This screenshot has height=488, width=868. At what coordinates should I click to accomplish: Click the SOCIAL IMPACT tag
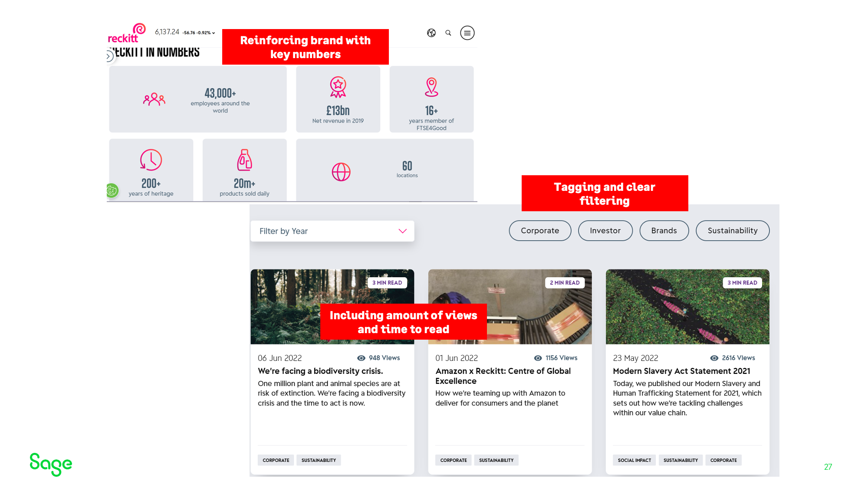634,460
